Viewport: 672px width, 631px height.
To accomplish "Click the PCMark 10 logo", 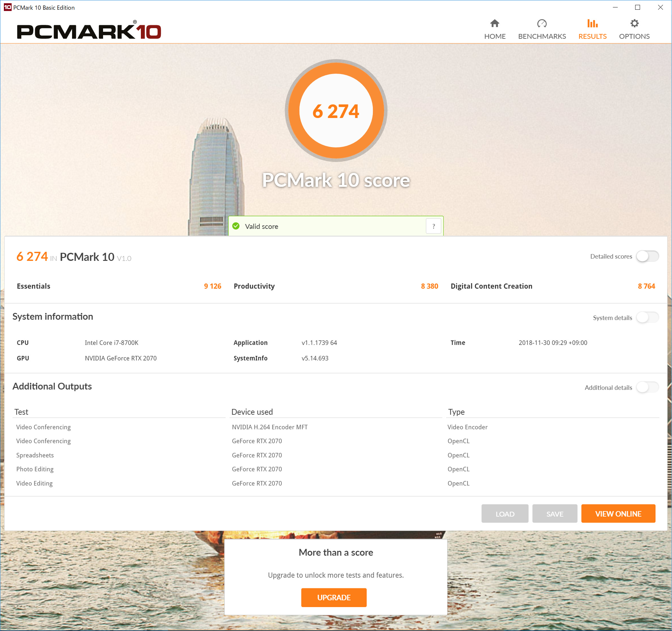I will [x=89, y=30].
